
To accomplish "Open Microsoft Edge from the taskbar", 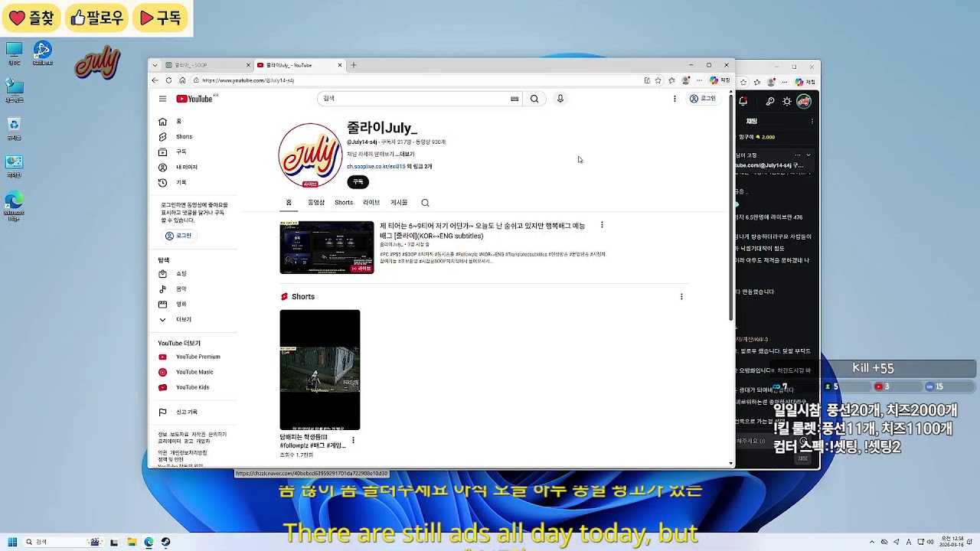I will click(149, 542).
